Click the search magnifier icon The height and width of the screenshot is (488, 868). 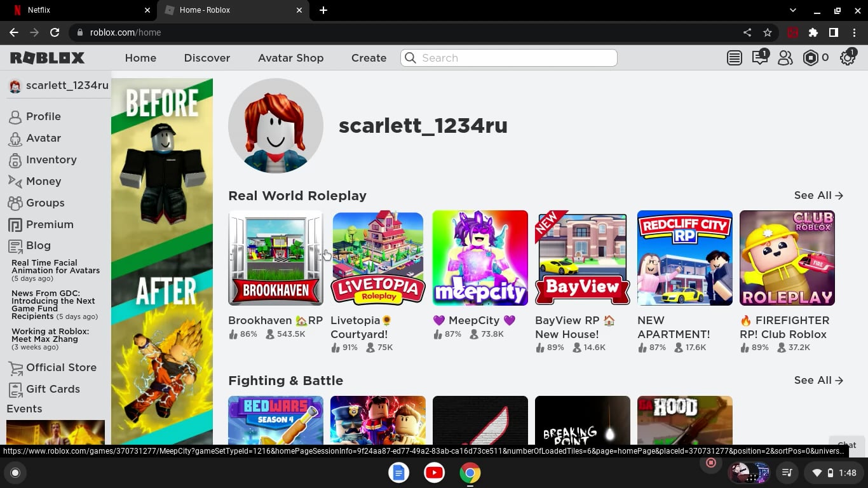(410, 58)
